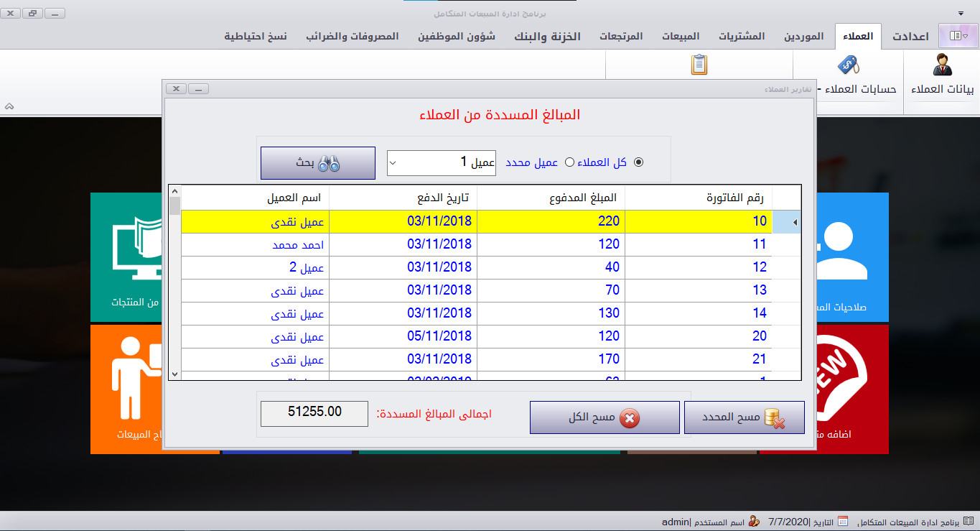Open the عميل 1 customer dropdown
Image resolution: width=980 pixels, height=531 pixels.
(441, 162)
